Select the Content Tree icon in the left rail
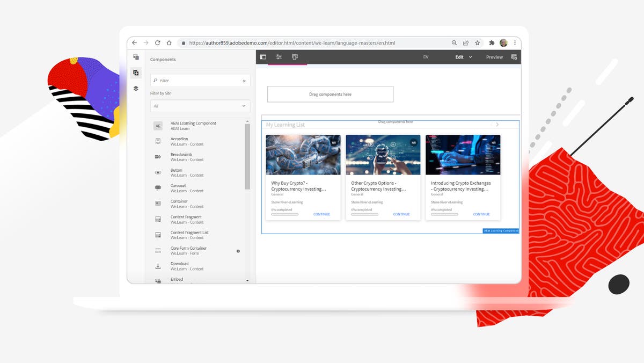644x363 pixels. pyautogui.click(x=136, y=88)
